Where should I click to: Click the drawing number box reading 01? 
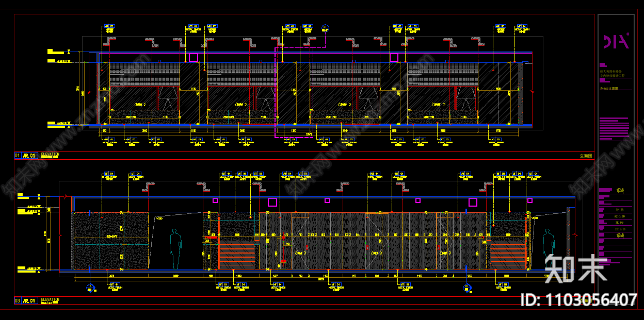(x=18, y=155)
